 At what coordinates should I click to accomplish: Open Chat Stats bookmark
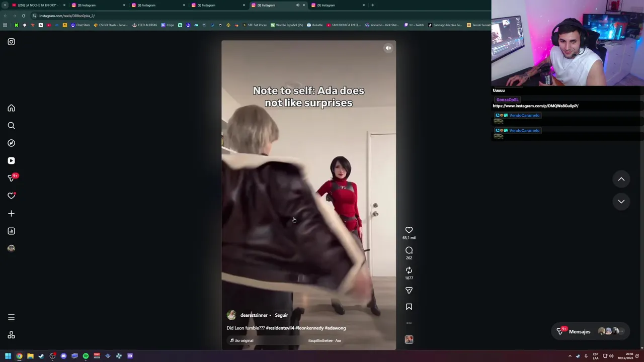tap(80, 25)
